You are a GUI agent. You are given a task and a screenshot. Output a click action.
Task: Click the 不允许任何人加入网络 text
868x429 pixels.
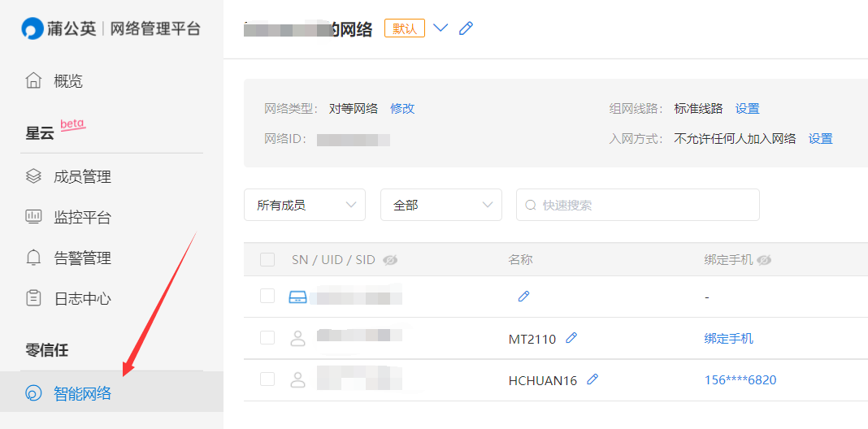click(x=736, y=138)
